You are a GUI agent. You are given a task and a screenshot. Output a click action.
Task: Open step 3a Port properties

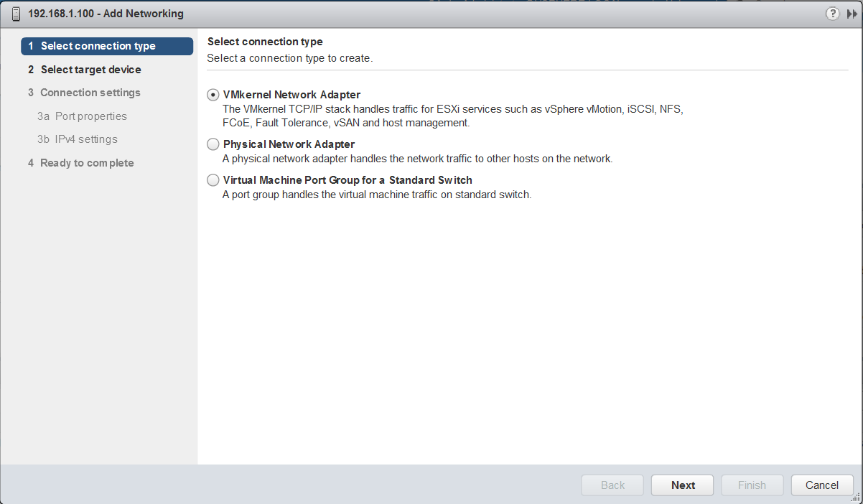tap(82, 116)
